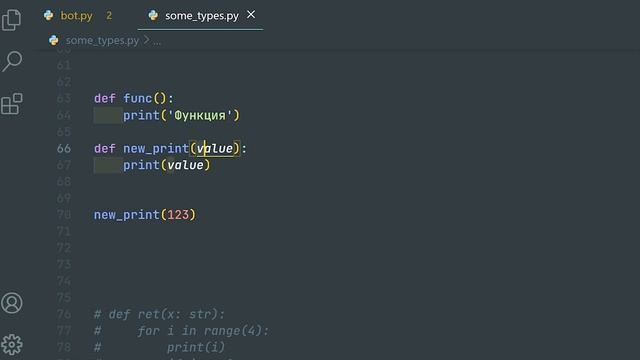The height and width of the screenshot is (360, 640).
Task: Open the Extensions blocks icon
Action: pyautogui.click(x=12, y=104)
